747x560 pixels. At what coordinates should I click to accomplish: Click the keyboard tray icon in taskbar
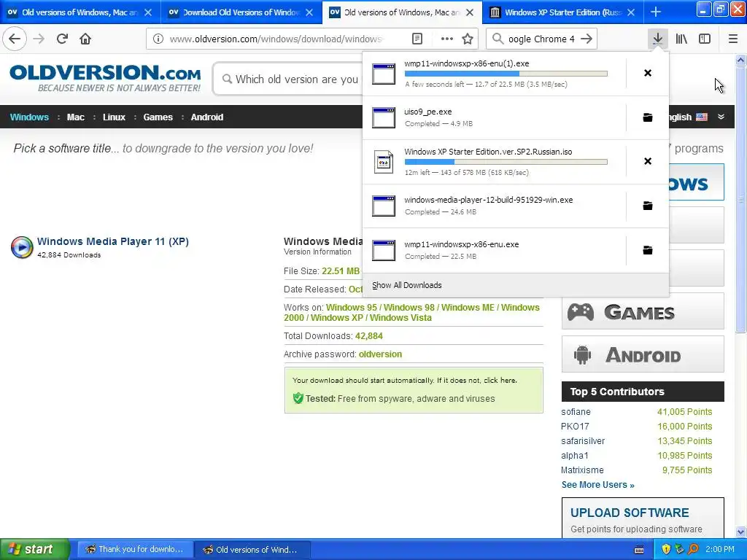(x=639, y=550)
